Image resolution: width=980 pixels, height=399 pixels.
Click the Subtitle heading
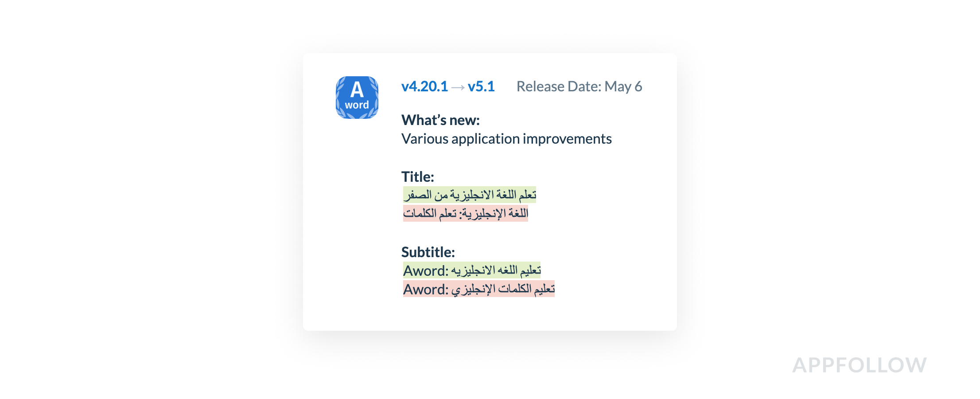pyautogui.click(x=428, y=252)
